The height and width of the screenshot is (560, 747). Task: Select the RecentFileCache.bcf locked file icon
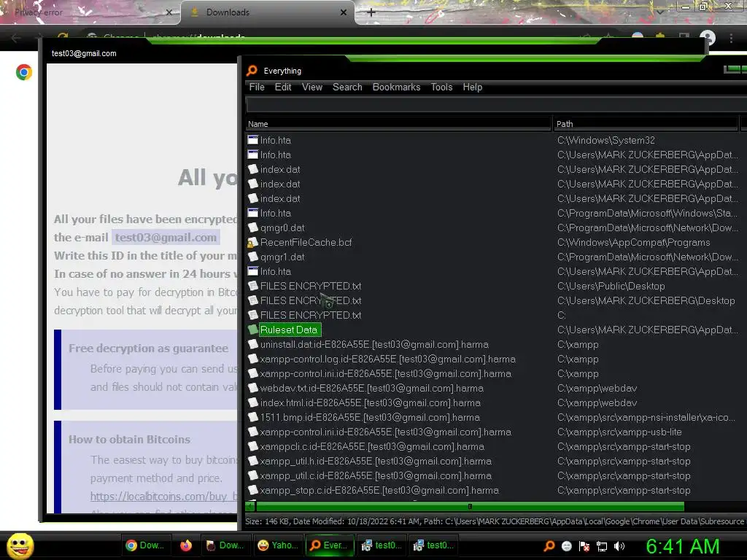(252, 242)
